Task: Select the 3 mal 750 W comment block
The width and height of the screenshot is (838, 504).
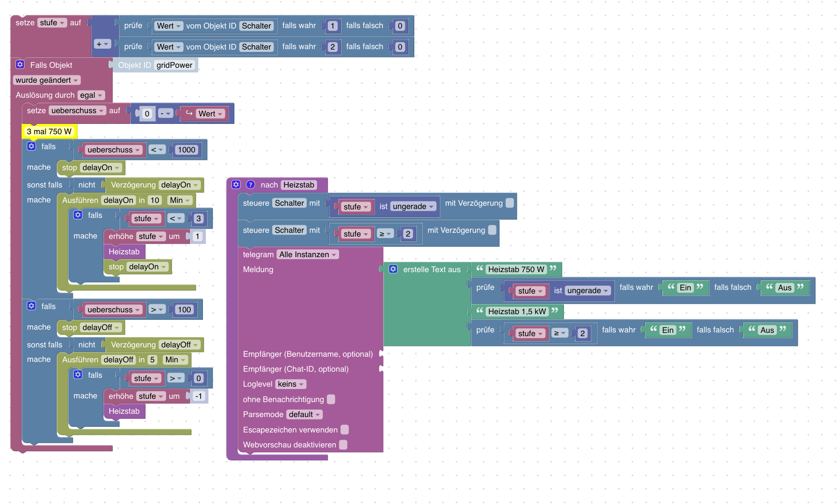Action: click(x=49, y=131)
